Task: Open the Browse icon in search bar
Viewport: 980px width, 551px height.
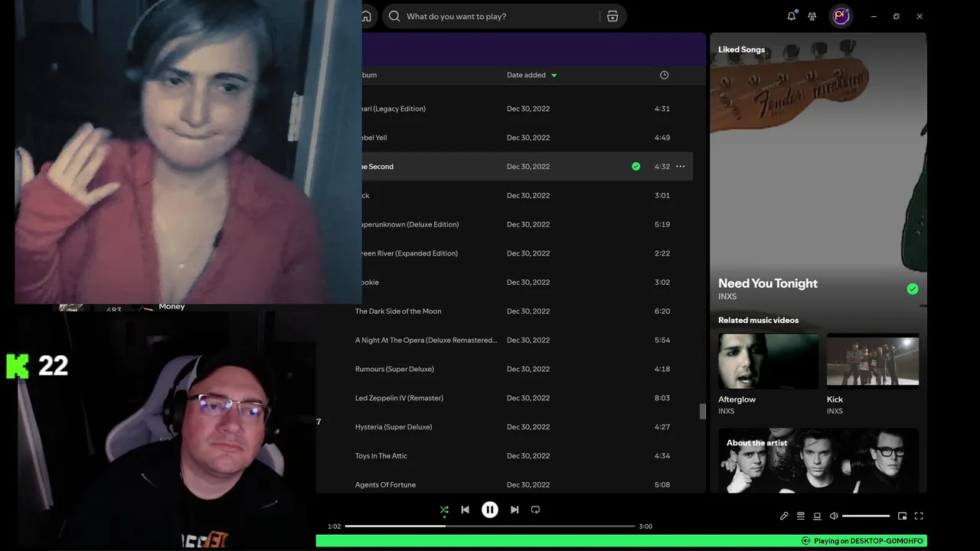Action: pyautogui.click(x=612, y=16)
